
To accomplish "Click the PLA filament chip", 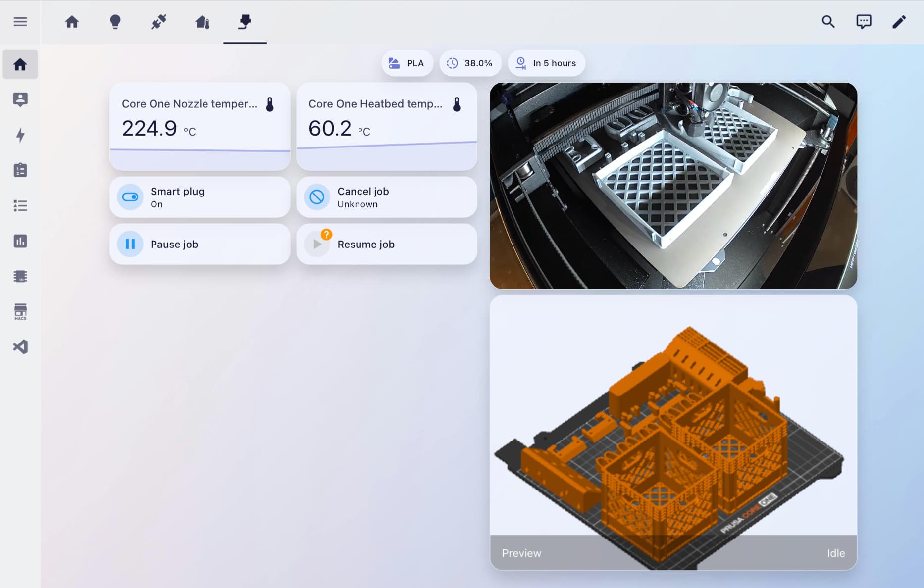I will [407, 63].
